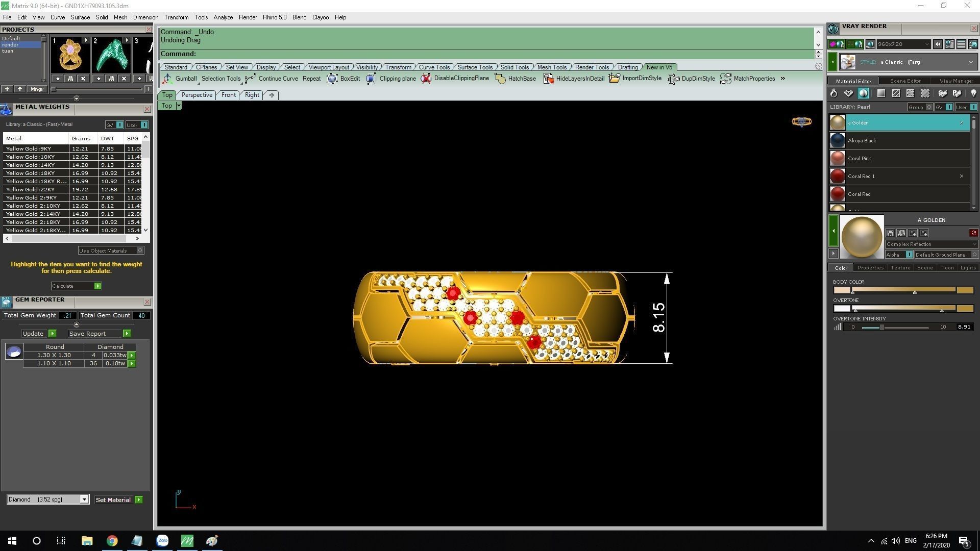Toggle the GV option in material library
Image resolution: width=980 pixels, height=551 pixels.
click(x=944, y=107)
